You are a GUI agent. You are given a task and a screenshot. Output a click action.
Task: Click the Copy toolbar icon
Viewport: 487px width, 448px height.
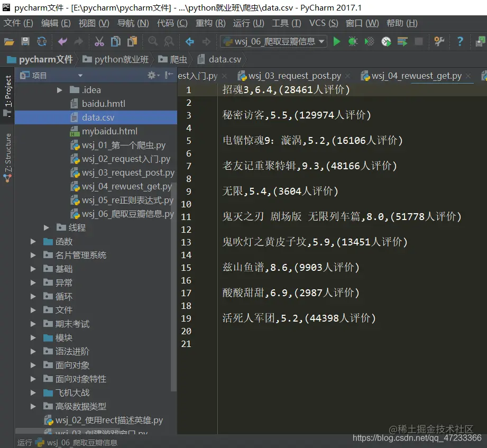116,41
